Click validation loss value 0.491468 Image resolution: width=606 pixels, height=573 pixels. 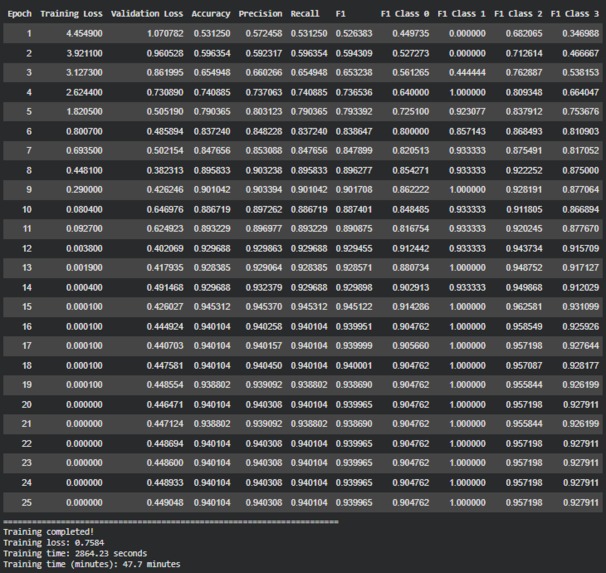pos(165,287)
